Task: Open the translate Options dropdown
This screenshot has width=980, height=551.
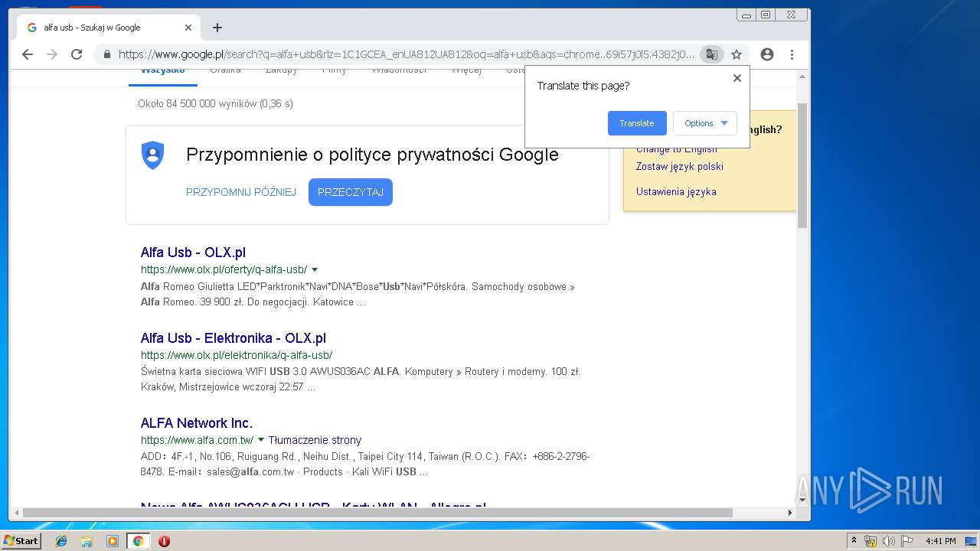Action: click(705, 123)
